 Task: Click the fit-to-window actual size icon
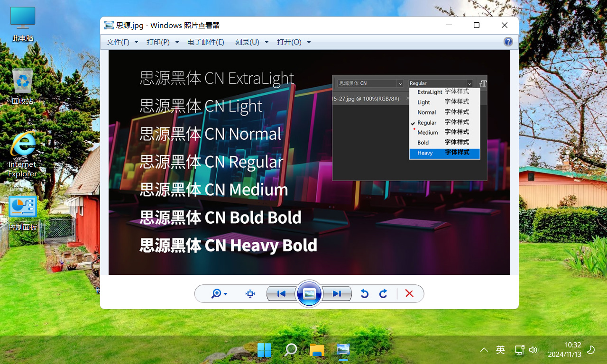point(250,294)
